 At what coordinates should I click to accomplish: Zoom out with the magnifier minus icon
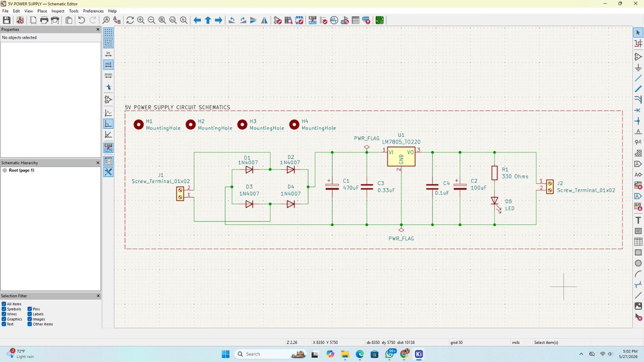click(x=151, y=20)
